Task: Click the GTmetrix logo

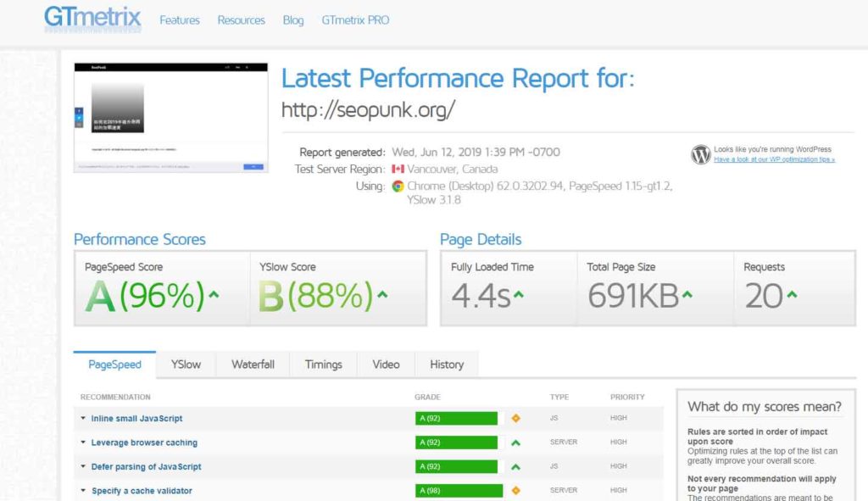Action: click(x=92, y=19)
